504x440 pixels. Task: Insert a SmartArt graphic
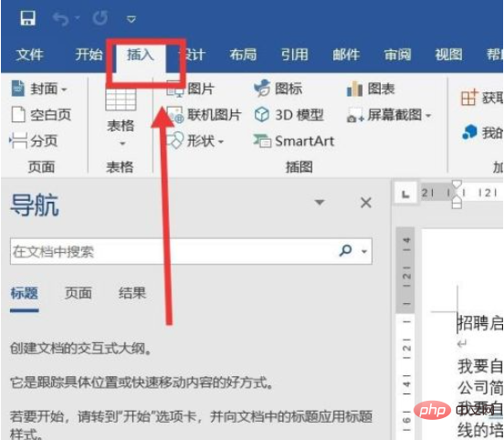tap(294, 141)
